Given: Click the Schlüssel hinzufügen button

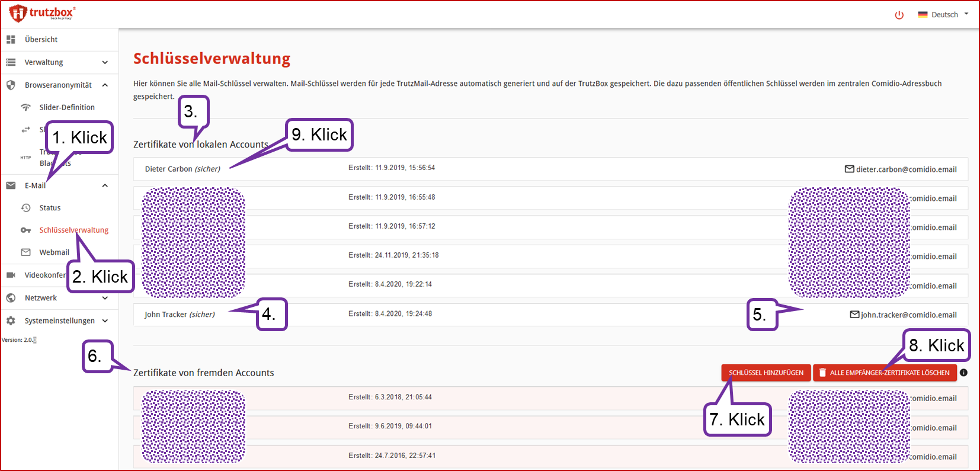Looking at the screenshot, I should pos(766,373).
